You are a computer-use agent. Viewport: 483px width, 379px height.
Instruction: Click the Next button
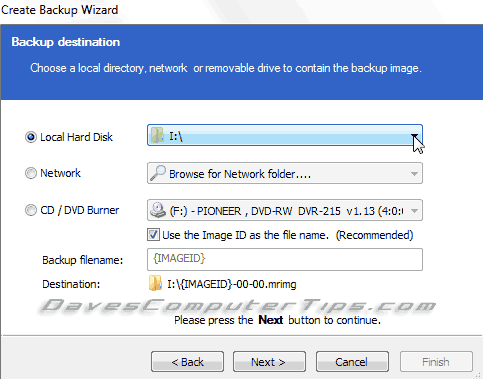point(269,362)
